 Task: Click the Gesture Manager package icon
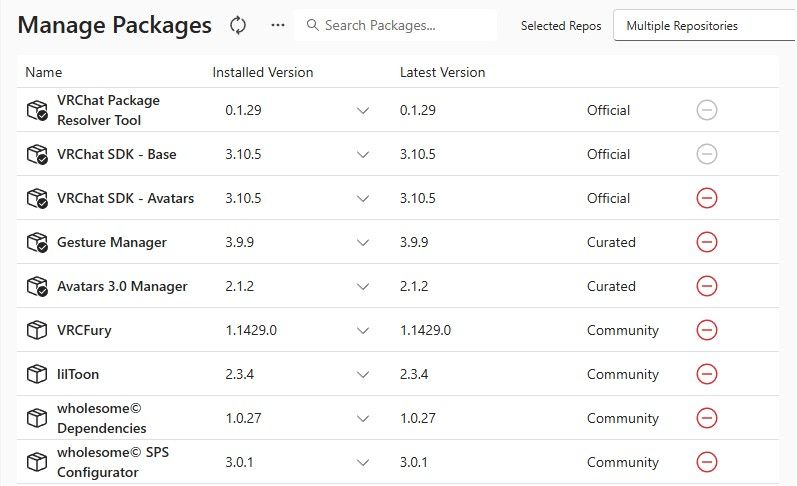click(37, 242)
